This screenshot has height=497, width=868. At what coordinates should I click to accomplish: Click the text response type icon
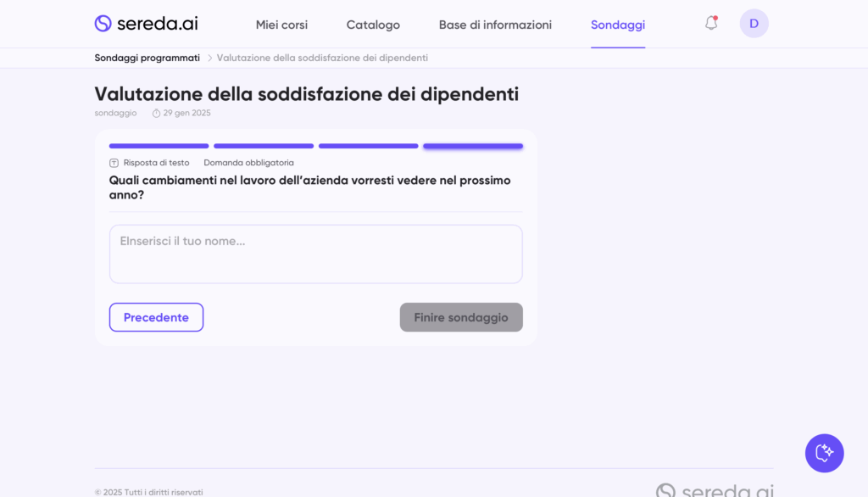tap(114, 163)
